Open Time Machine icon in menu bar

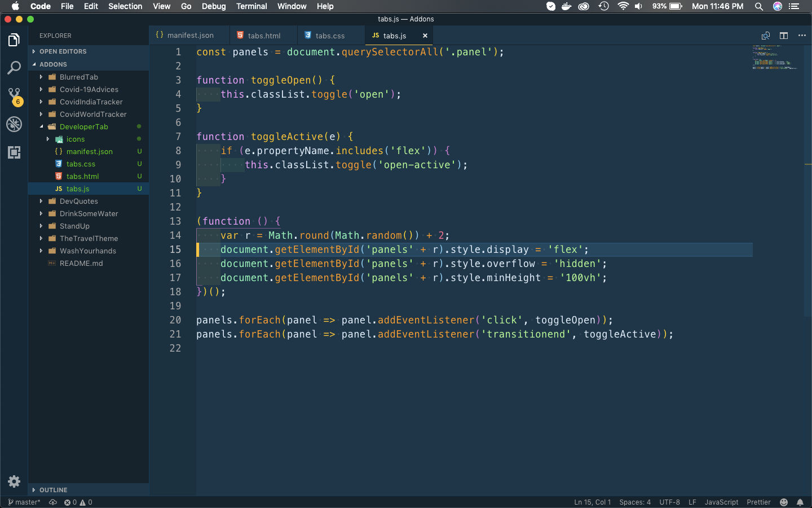pos(604,6)
